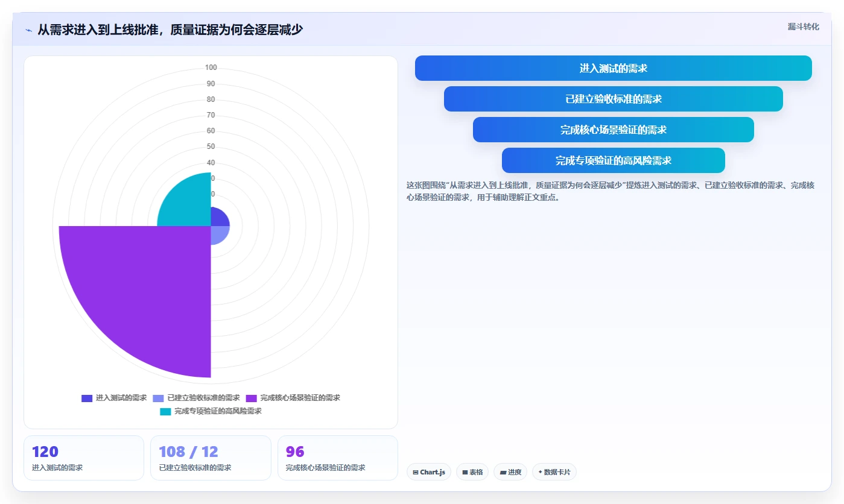Select the 完成专项验证的高风险需求 funnel bar
The image size is (844, 504).
coord(613,160)
